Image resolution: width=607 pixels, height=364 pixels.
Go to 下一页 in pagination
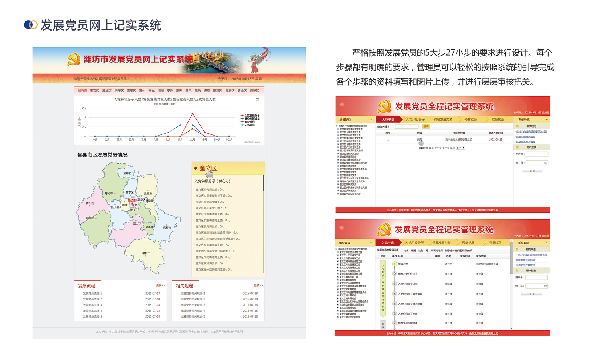[x=446, y=148]
